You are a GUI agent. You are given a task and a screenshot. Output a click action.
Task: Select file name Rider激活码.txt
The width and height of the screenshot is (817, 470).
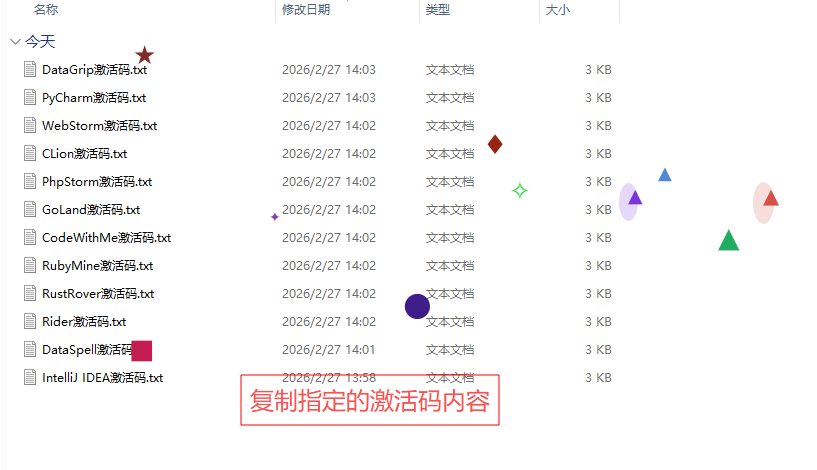coord(84,322)
